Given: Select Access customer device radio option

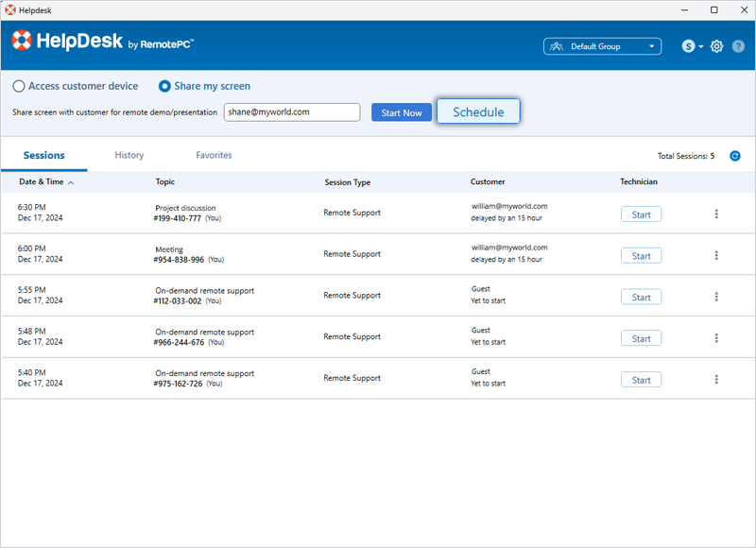Looking at the screenshot, I should (19, 86).
